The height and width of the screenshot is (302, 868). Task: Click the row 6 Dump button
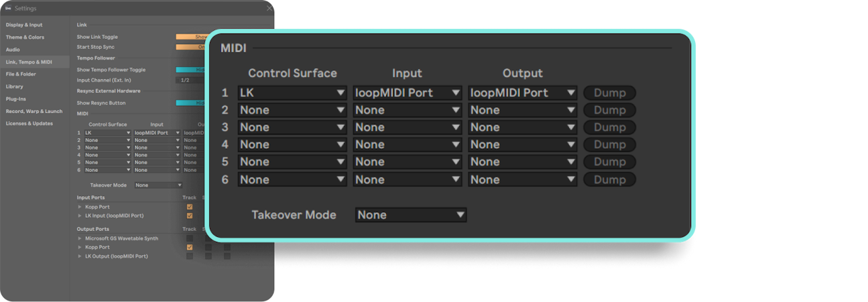(x=609, y=179)
